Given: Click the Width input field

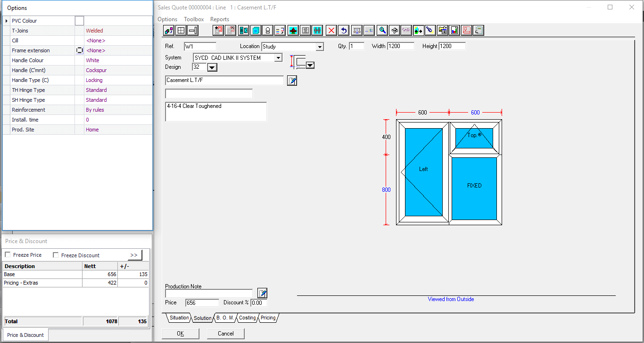Looking at the screenshot, I should (x=400, y=46).
